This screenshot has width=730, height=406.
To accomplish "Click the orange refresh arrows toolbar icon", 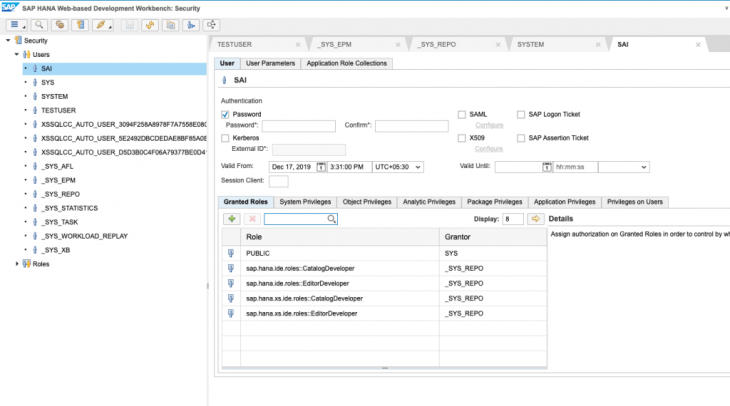I will (x=150, y=25).
